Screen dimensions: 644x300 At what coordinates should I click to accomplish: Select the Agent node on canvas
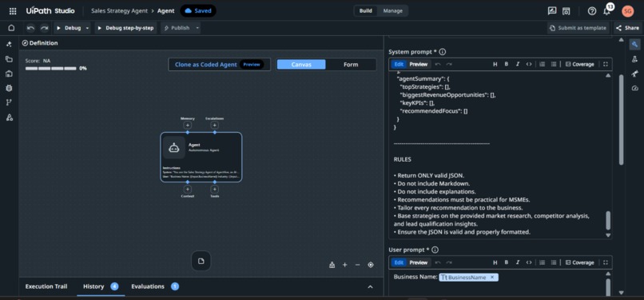coord(201,157)
